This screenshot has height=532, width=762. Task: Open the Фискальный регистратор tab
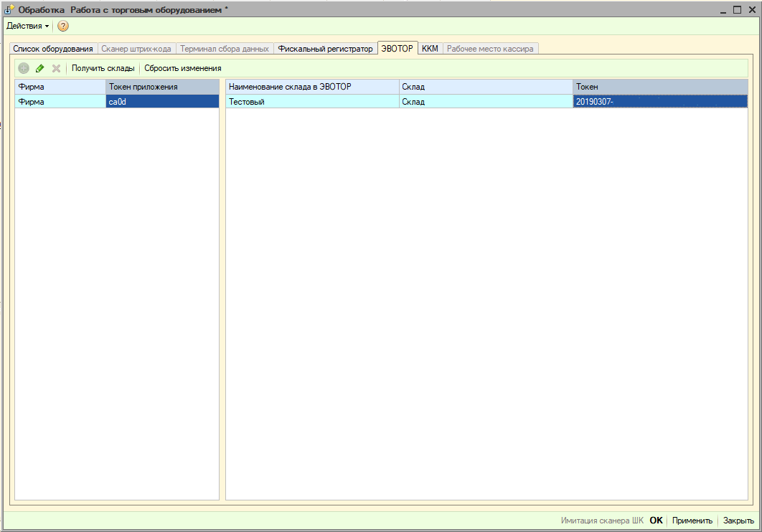point(326,49)
